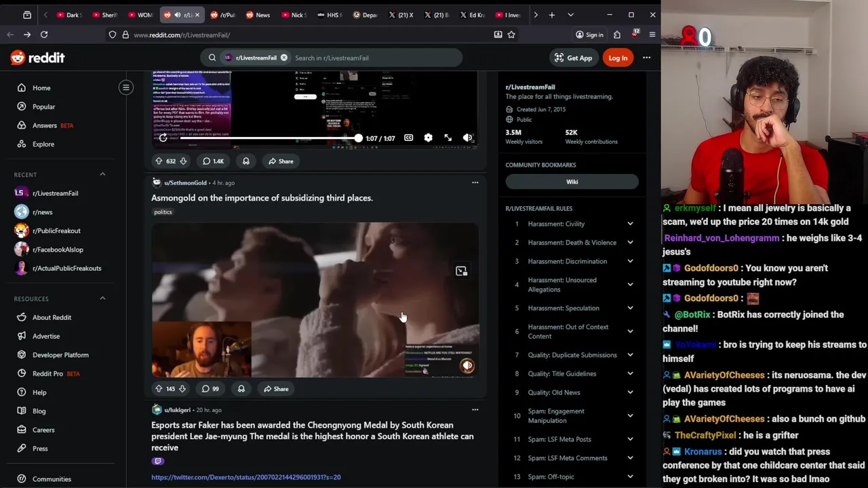Open the expand icon on the Asmongold video thumbnail
Image resolution: width=868 pixels, height=488 pixels.
(x=461, y=271)
